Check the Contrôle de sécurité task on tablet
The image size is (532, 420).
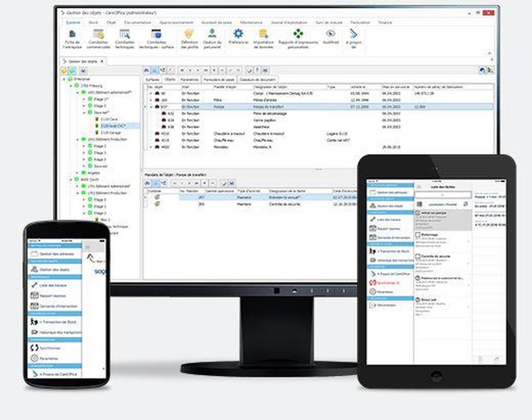(418, 257)
